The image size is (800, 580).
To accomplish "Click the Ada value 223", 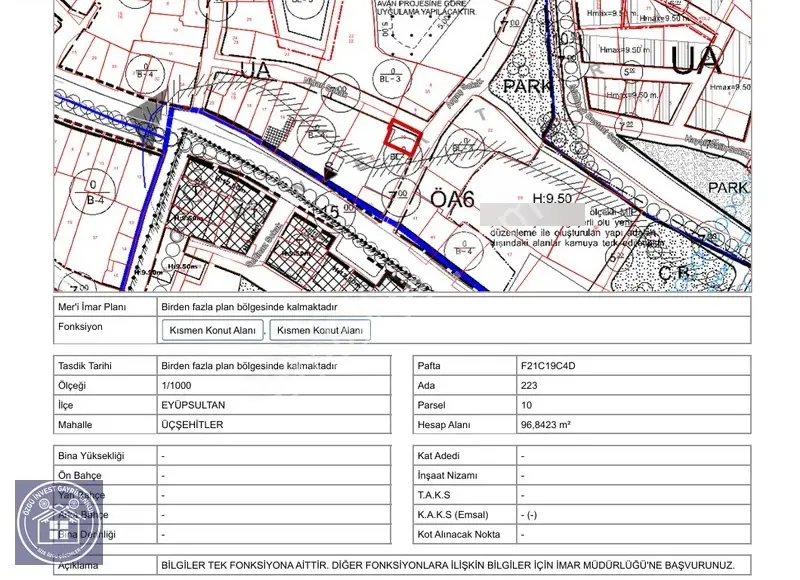I will click(x=529, y=386).
